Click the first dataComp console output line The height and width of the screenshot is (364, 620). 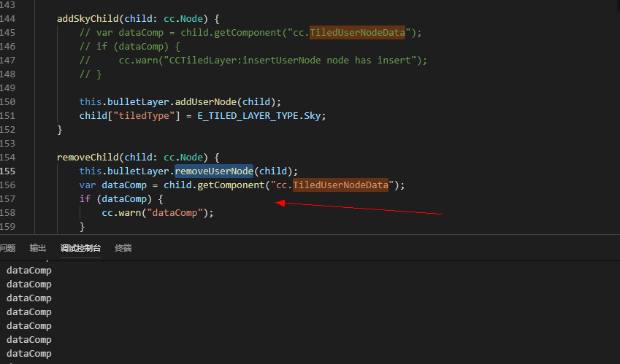(29, 271)
